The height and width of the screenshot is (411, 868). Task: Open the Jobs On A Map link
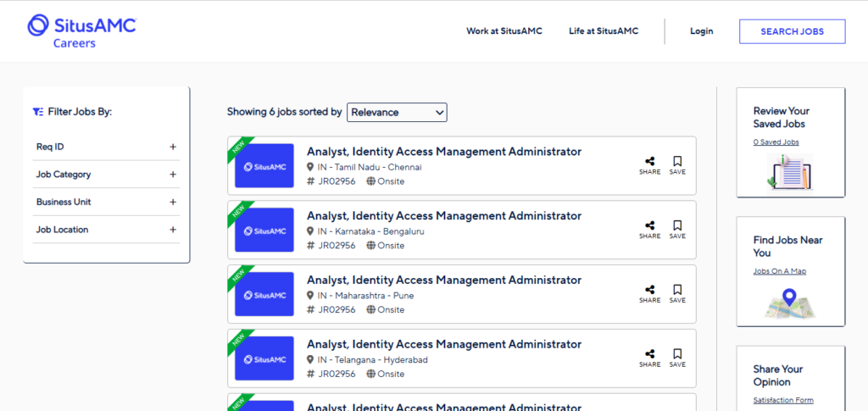780,271
